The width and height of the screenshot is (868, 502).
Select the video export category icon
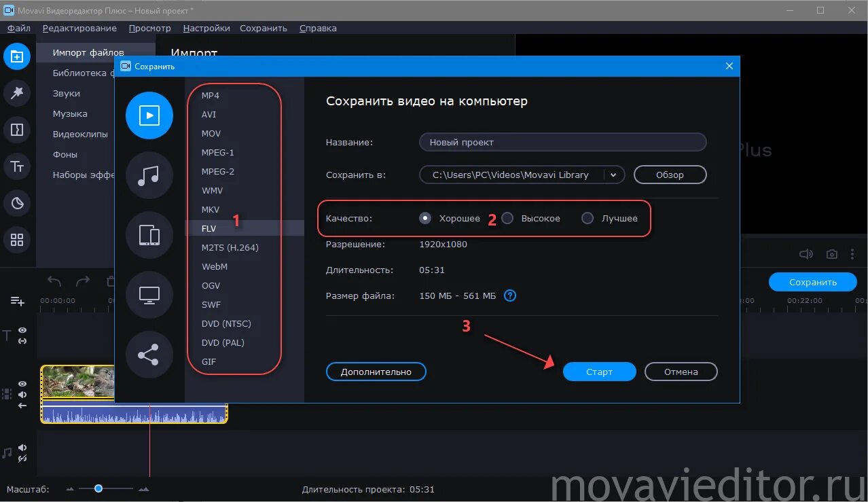[149, 115]
